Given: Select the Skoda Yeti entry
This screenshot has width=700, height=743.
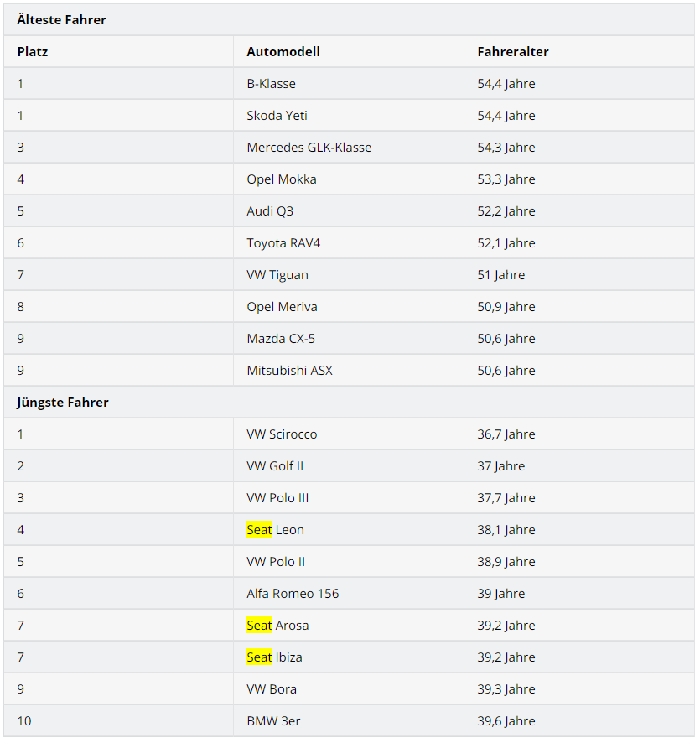Looking at the screenshot, I should [277, 116].
